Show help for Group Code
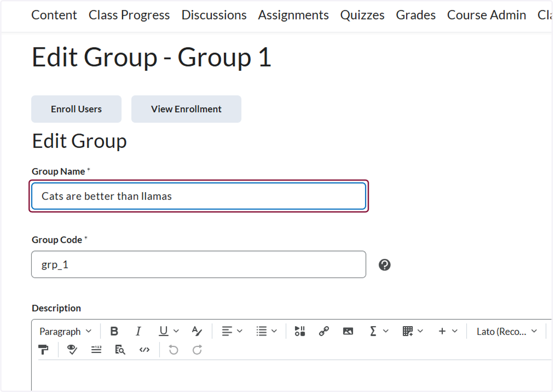This screenshot has height=392, width=553. coord(385,265)
